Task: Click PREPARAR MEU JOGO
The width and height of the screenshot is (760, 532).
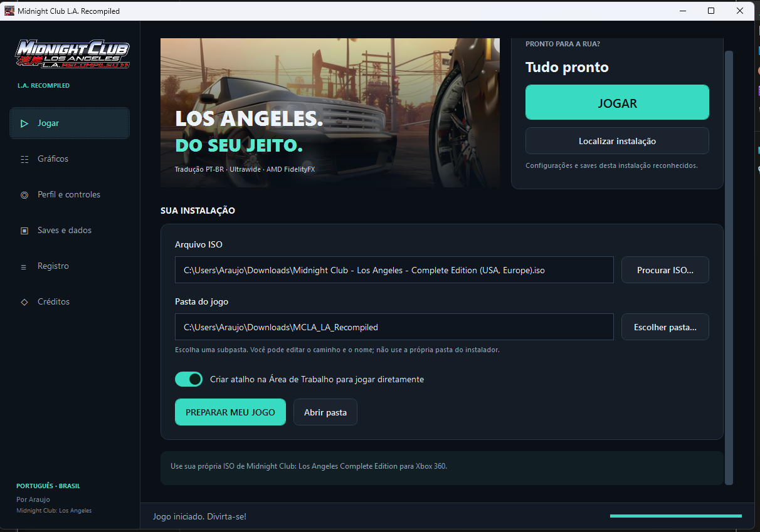Action: [x=230, y=412]
